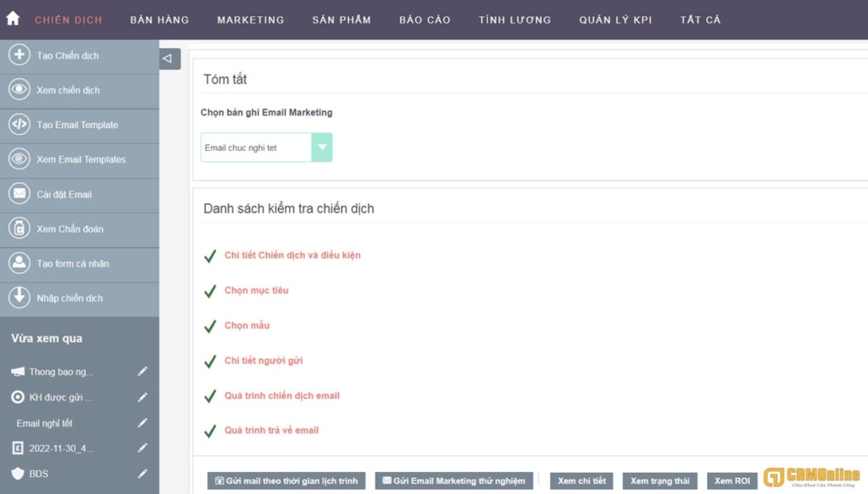Click the checkmark beside Chi tiết người gửi

tap(210, 362)
